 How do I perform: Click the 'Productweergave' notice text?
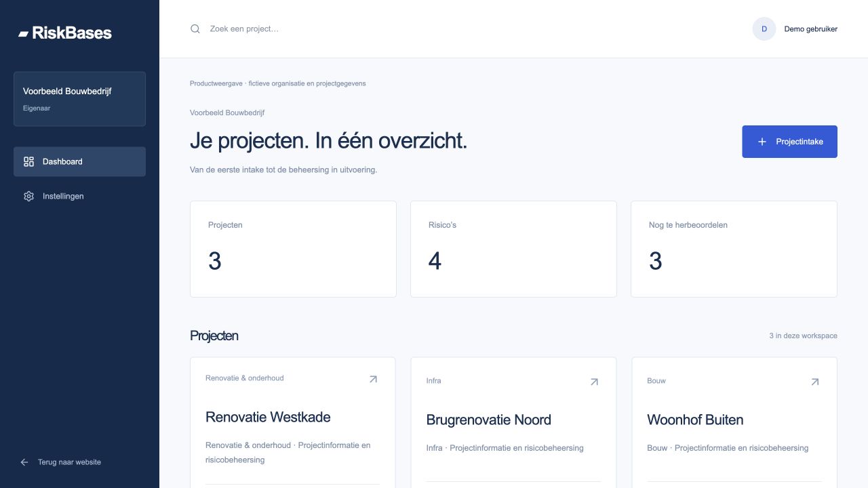(x=277, y=83)
